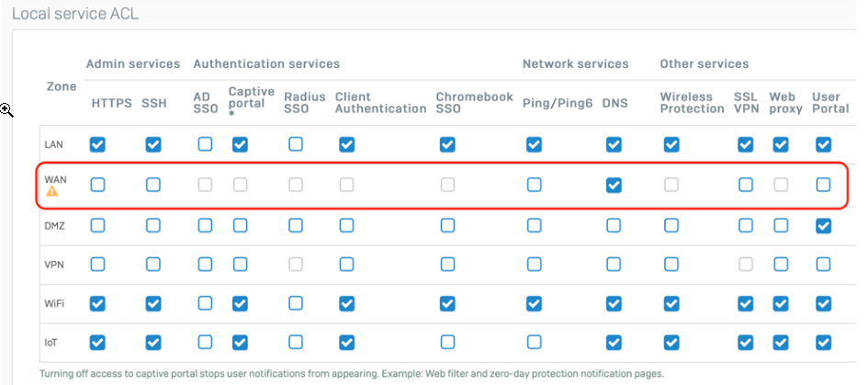Enable HTTPS for the VPN zone
The image size is (868, 385).
pyautogui.click(x=97, y=265)
